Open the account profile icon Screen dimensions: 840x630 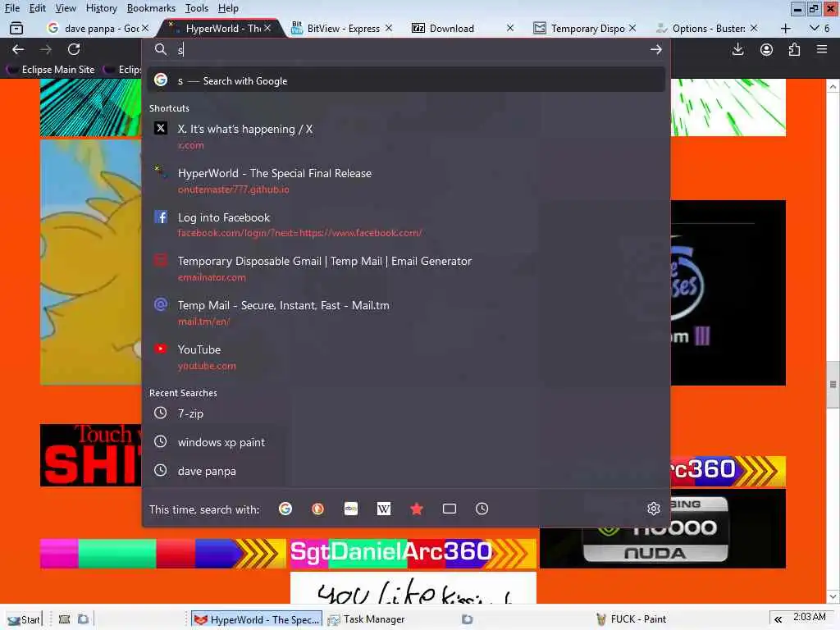point(766,49)
